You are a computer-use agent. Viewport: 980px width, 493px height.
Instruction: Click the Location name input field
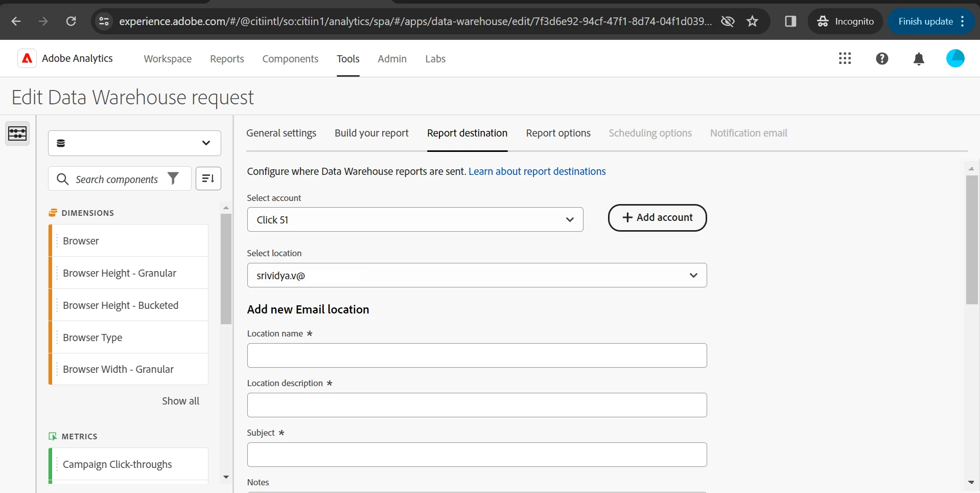point(477,355)
